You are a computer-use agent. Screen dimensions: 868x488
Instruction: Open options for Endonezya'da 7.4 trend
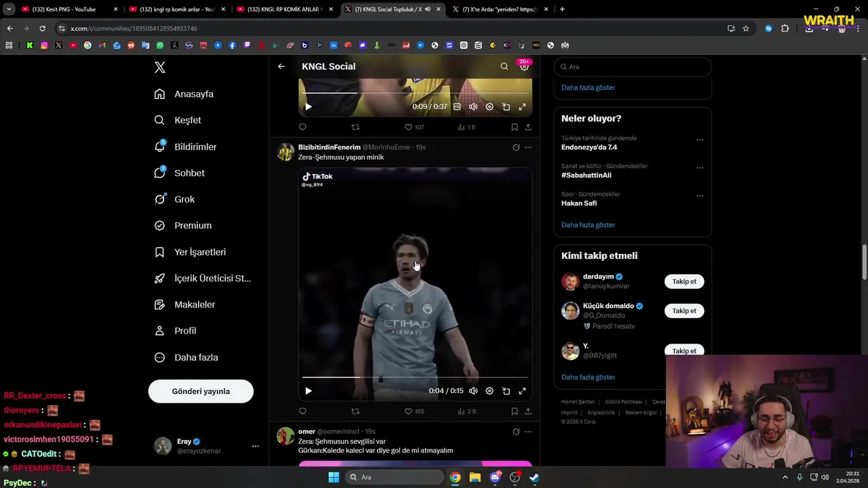(x=700, y=140)
